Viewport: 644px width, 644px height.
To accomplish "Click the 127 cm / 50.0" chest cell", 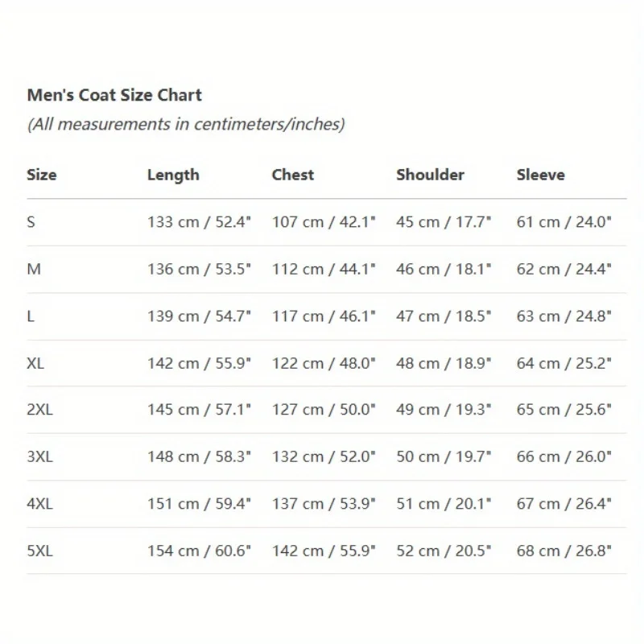I will [x=324, y=410].
